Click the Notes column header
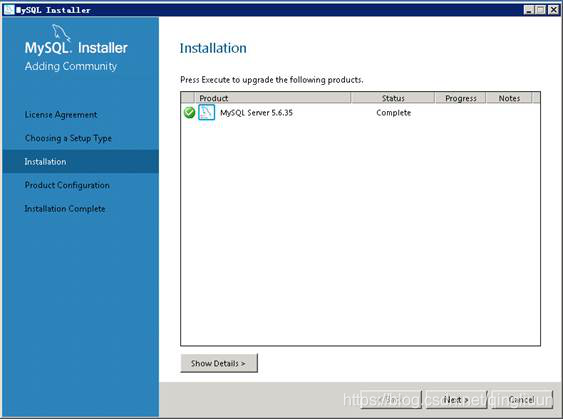Image resolution: width=563 pixels, height=419 pixels. (509, 98)
